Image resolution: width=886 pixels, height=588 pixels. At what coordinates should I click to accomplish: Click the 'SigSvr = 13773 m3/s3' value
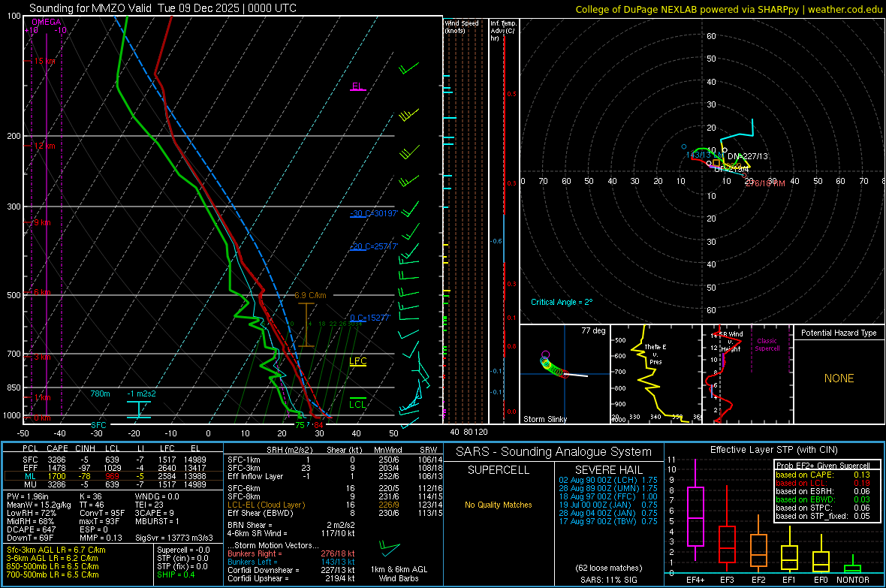coord(174,538)
